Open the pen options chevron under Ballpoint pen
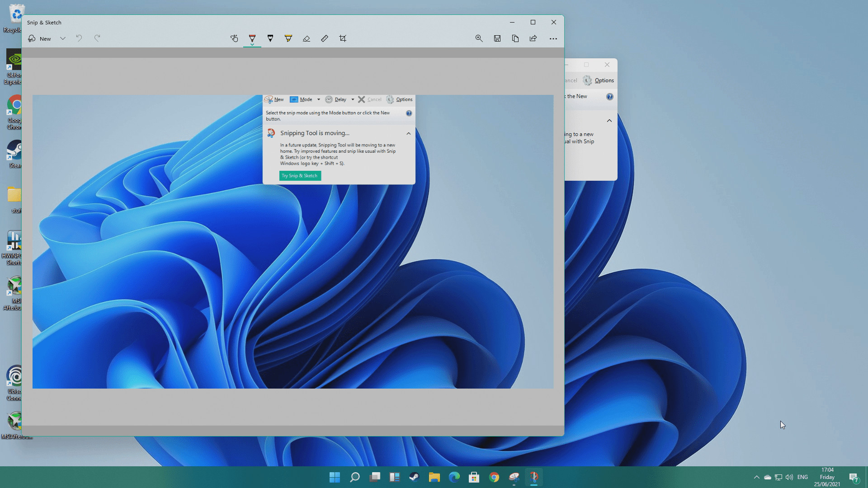This screenshot has width=868, height=488. tap(252, 45)
